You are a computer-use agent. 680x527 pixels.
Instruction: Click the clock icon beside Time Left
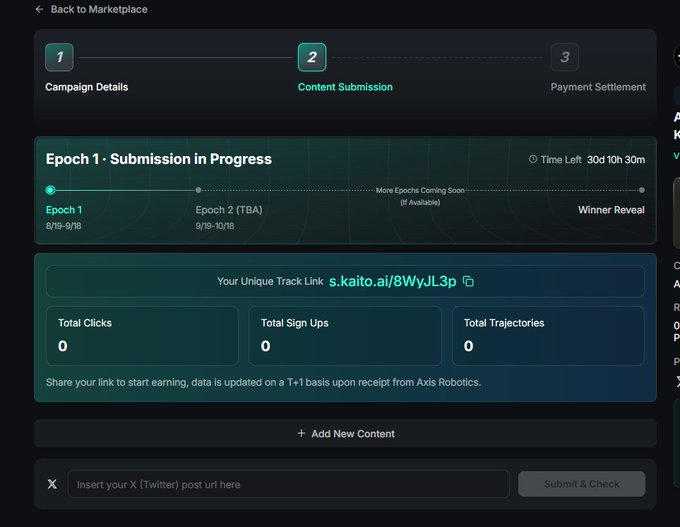(533, 159)
